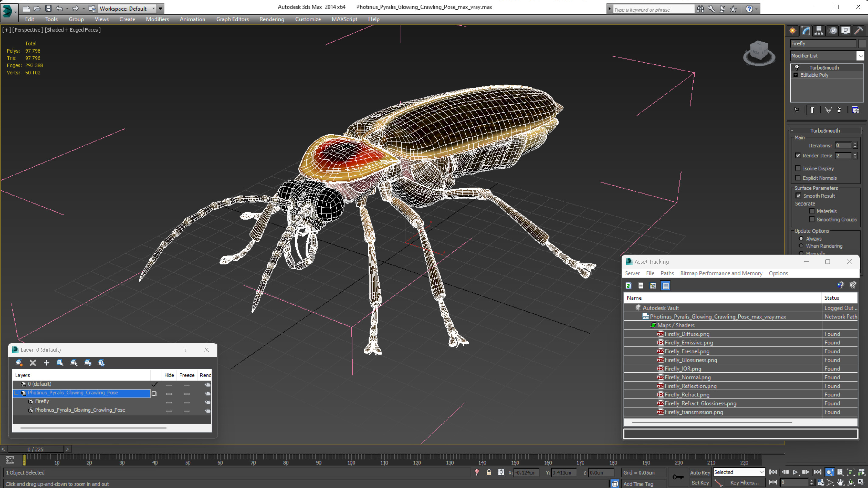Screen dimensions: 868x488
Task: Open MAXScript menu
Action: [x=344, y=19]
